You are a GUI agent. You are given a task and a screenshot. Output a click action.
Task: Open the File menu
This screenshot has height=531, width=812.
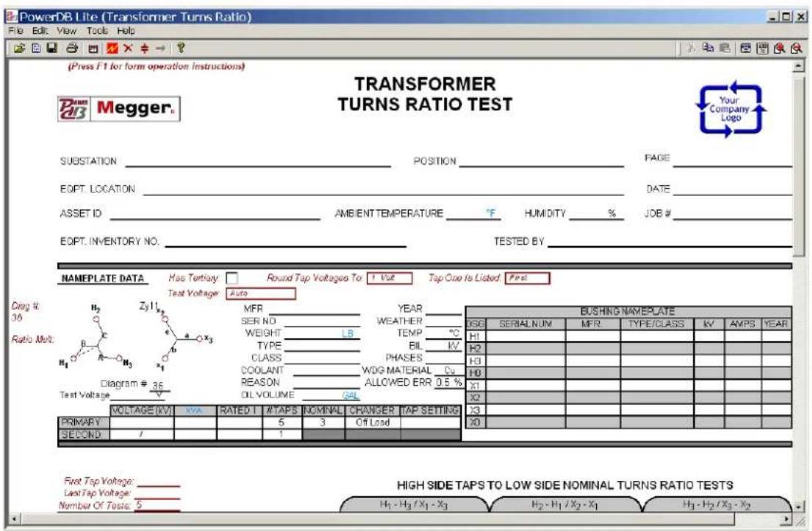(x=15, y=31)
